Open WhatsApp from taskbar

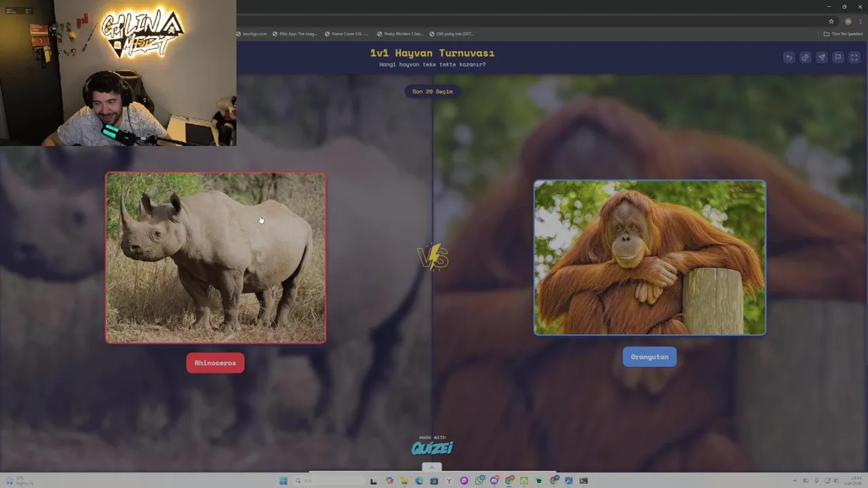tap(479, 481)
